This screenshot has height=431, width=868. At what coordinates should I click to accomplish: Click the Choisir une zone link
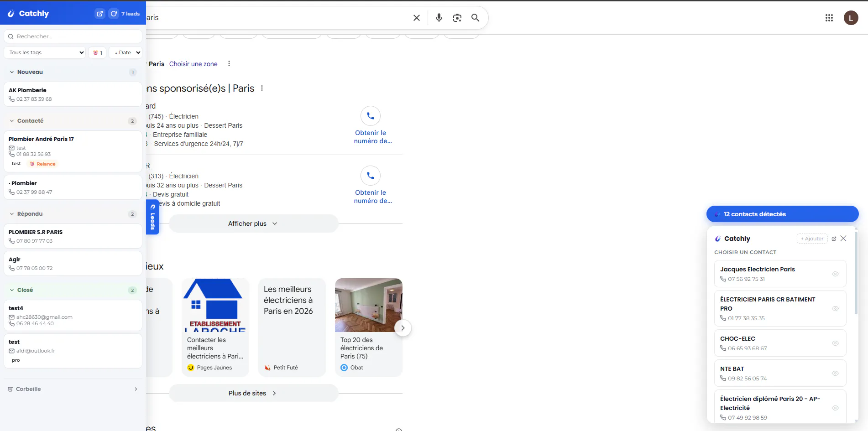[193, 64]
